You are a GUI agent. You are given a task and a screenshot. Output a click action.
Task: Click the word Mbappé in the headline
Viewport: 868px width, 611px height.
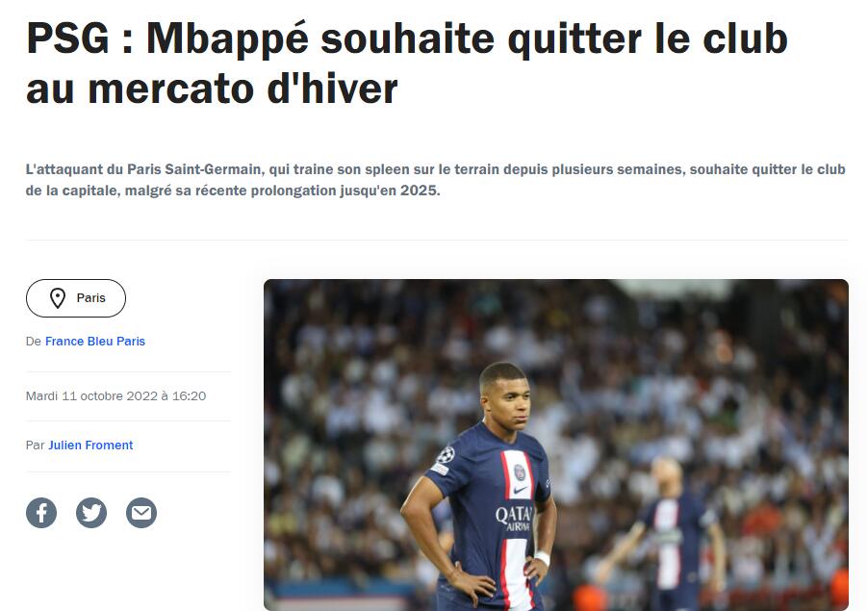pos(227,39)
